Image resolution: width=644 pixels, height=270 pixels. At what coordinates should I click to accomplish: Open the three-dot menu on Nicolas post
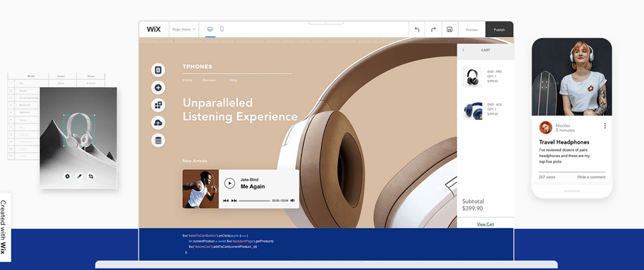click(605, 126)
